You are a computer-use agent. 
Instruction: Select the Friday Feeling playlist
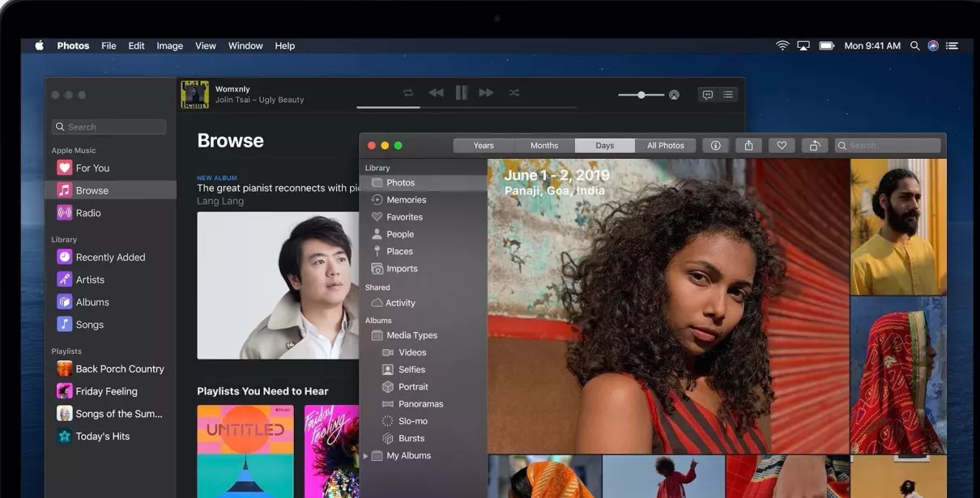pyautogui.click(x=106, y=391)
